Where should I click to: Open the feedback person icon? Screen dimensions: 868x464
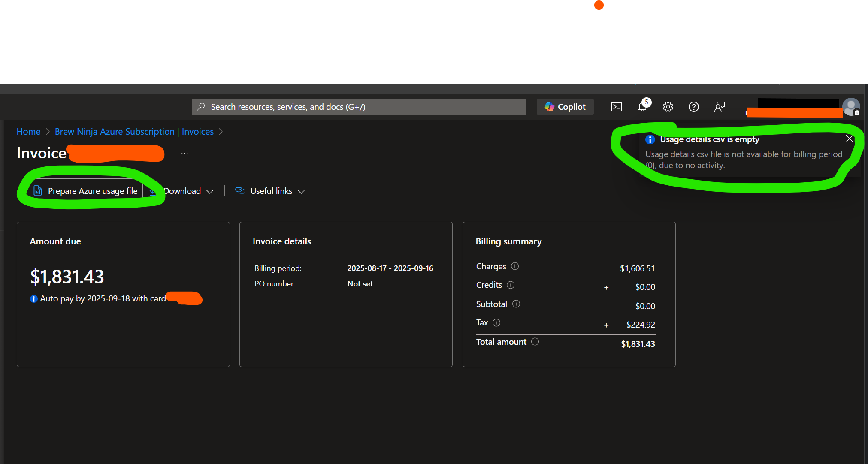point(720,107)
